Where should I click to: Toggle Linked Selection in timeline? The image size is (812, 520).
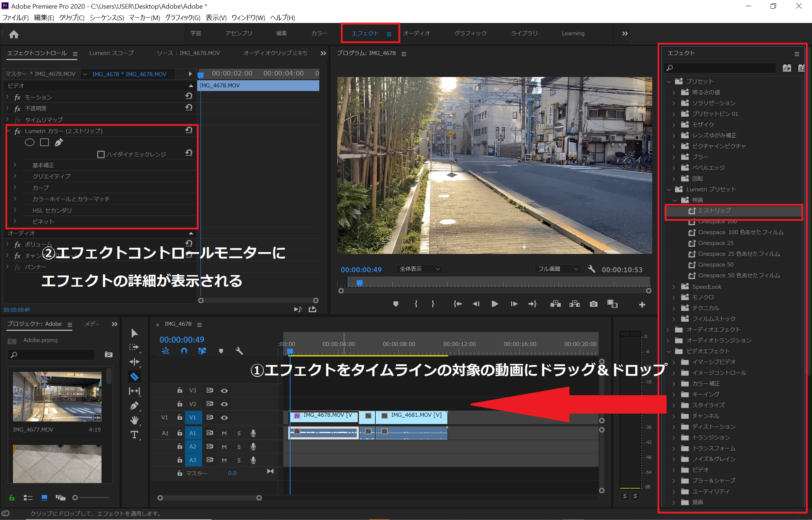202,351
